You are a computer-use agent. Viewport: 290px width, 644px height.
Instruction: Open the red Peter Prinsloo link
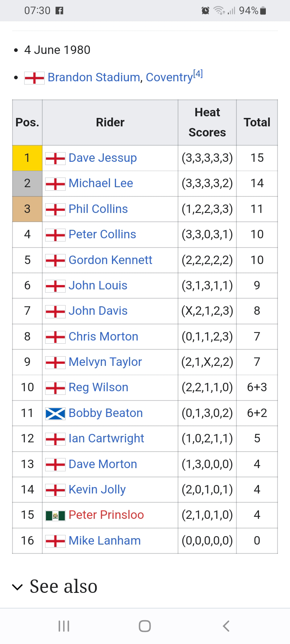click(x=106, y=515)
